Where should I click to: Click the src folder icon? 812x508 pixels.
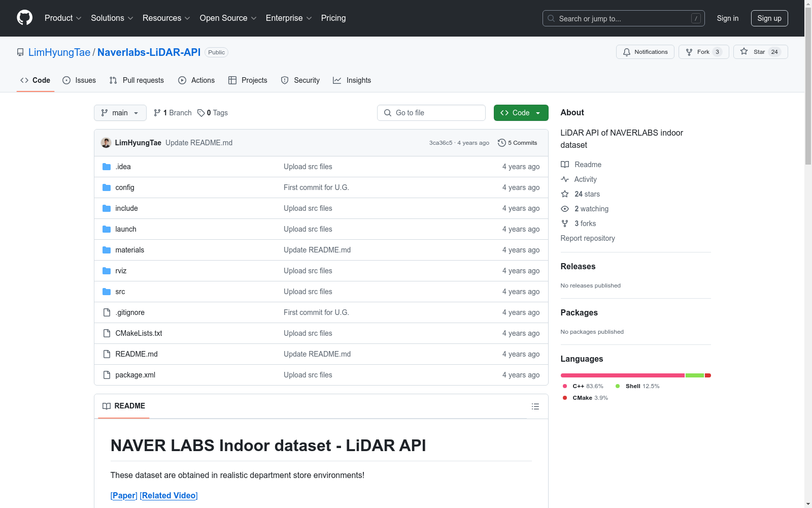coord(107,292)
